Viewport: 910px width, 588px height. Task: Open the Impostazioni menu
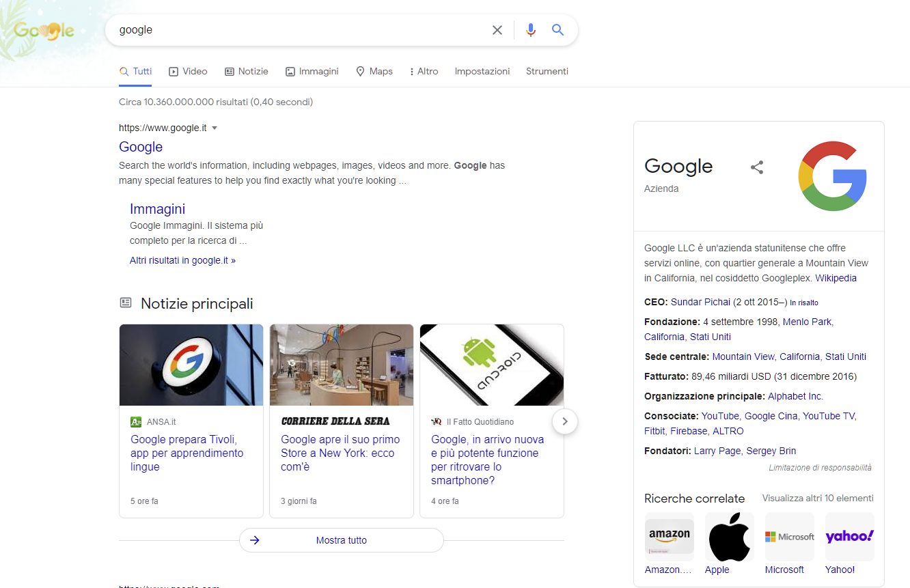[x=482, y=71]
